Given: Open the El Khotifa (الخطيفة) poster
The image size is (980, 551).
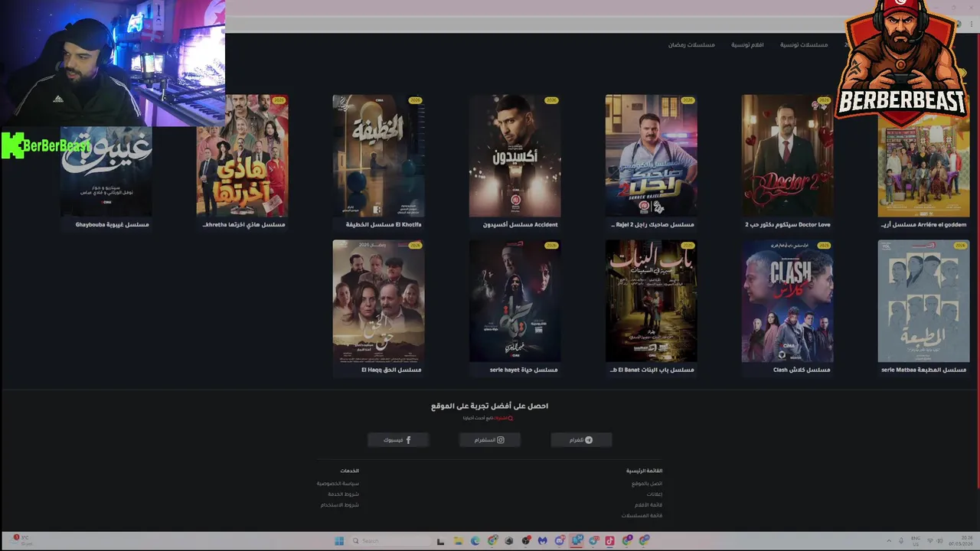Looking at the screenshot, I should tap(378, 156).
